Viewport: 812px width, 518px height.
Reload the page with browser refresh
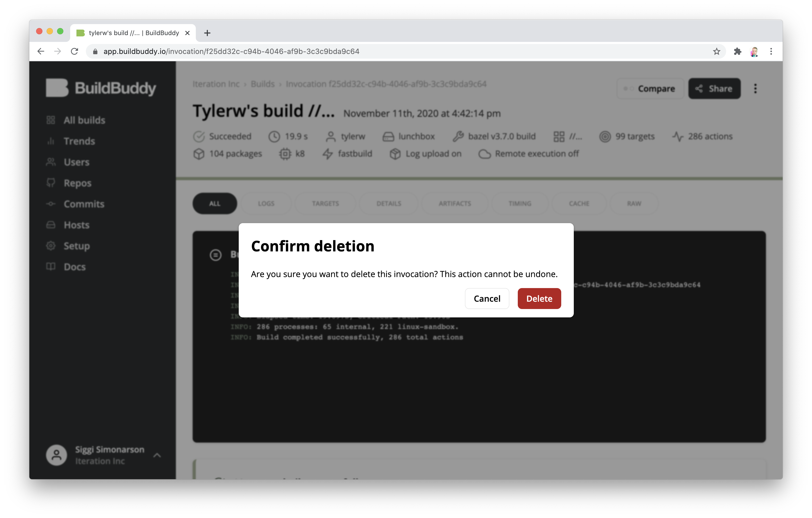(75, 51)
